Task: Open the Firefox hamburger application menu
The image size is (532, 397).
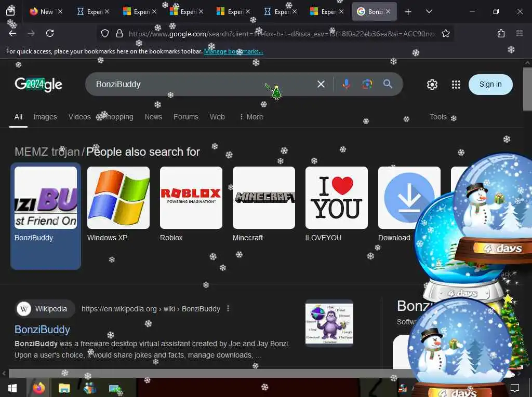Action: coord(520,33)
